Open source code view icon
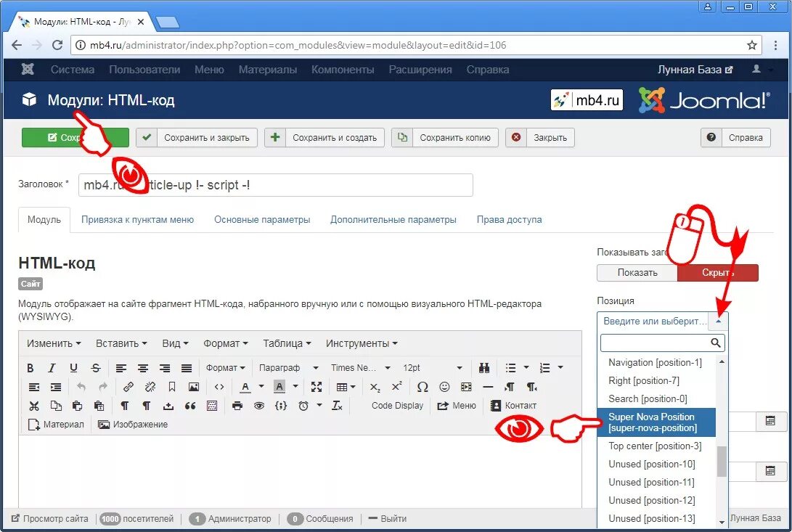The image size is (792, 532). [219, 387]
